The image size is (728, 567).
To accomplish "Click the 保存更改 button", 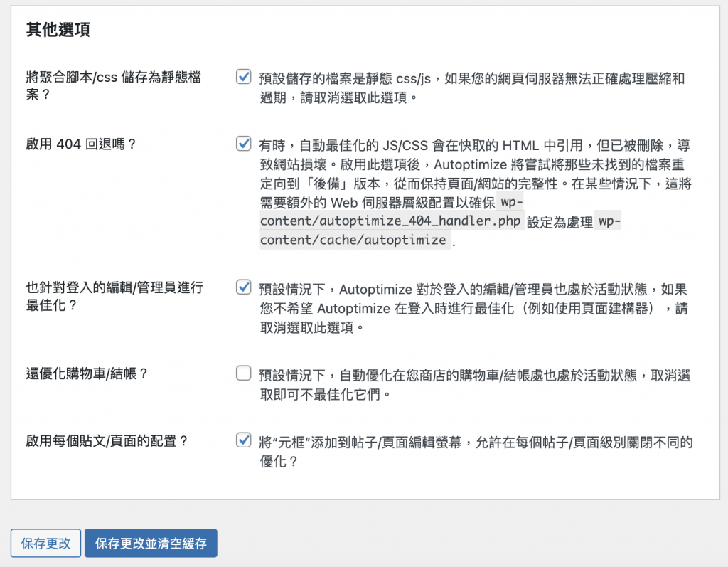I will pyautogui.click(x=45, y=543).
